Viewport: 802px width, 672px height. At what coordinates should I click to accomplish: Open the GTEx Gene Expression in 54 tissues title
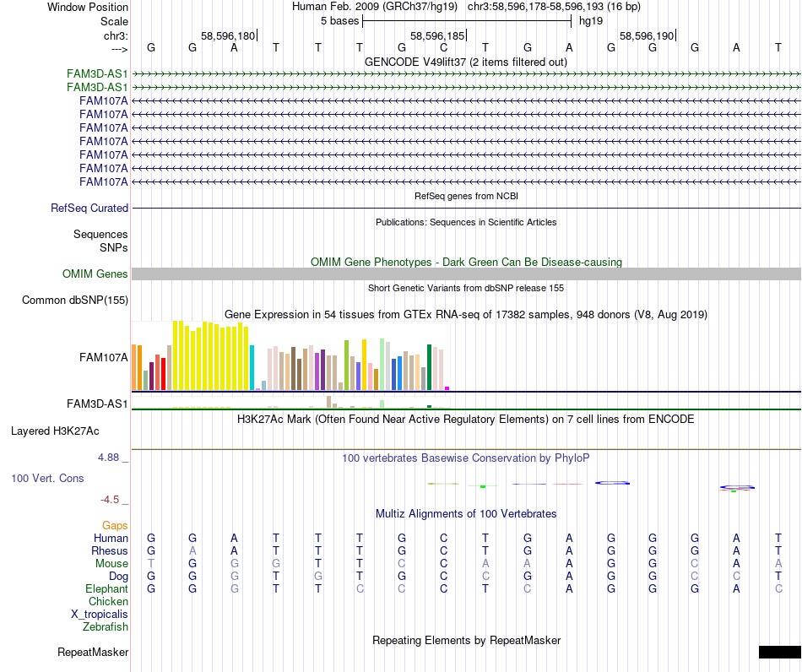tap(466, 315)
